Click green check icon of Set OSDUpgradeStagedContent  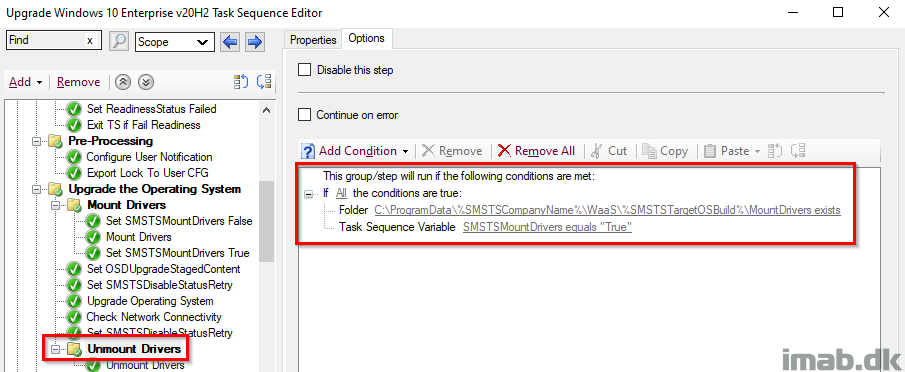pyautogui.click(x=74, y=269)
